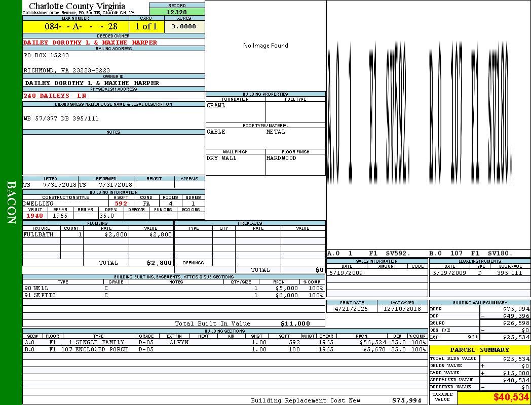532x405 pixels.
Task: Click physical address 240 DAILEYS LN
Action: click(x=55, y=96)
